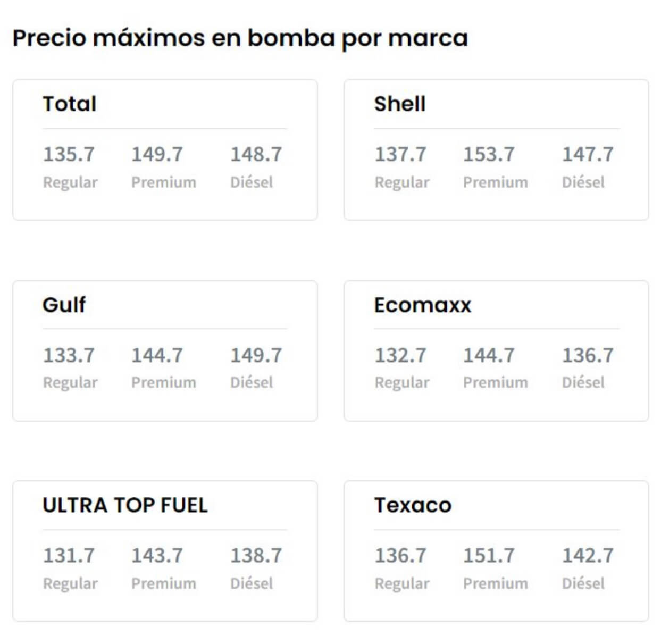
Task: Click Ecomaxx's Diésel price 136.7
Action: pyautogui.click(x=588, y=355)
